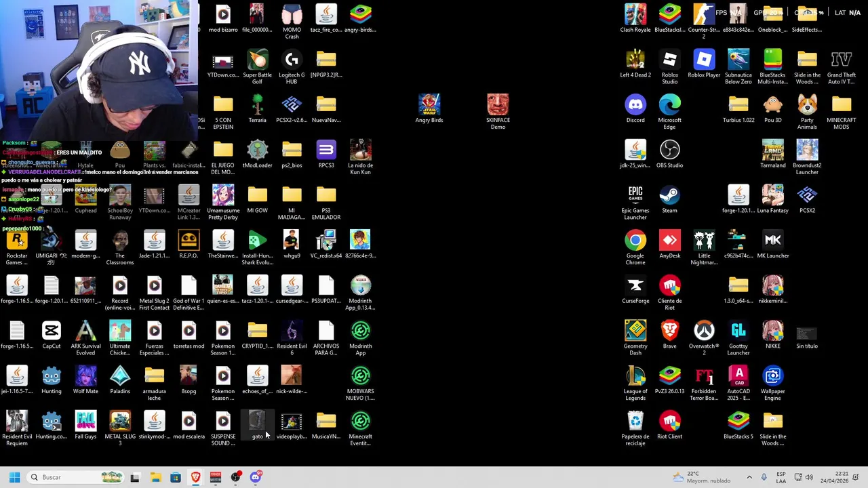Open the Papelera de reciclaje icon
868x488 pixels.
tap(635, 428)
